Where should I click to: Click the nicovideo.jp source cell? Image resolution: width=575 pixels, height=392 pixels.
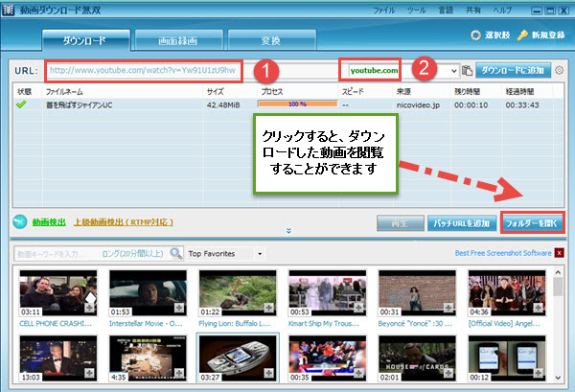(418, 105)
